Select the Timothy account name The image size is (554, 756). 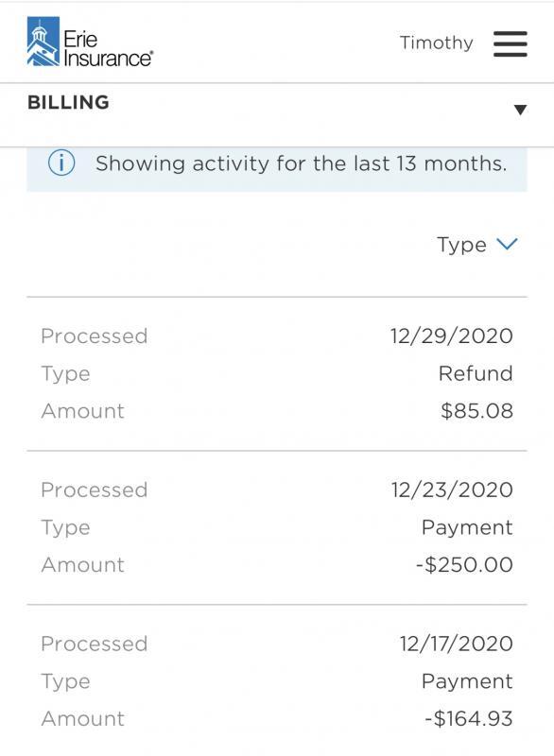click(437, 43)
